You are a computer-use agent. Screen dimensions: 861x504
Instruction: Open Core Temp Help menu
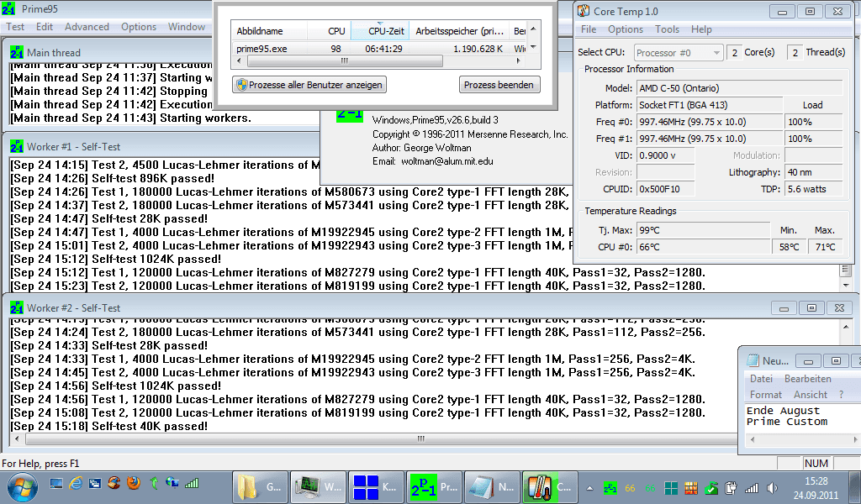701,29
